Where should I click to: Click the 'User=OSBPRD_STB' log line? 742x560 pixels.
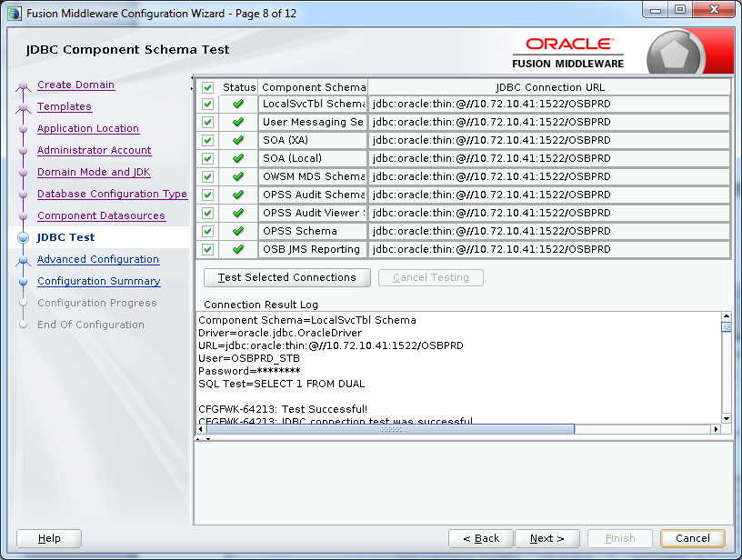(249, 358)
